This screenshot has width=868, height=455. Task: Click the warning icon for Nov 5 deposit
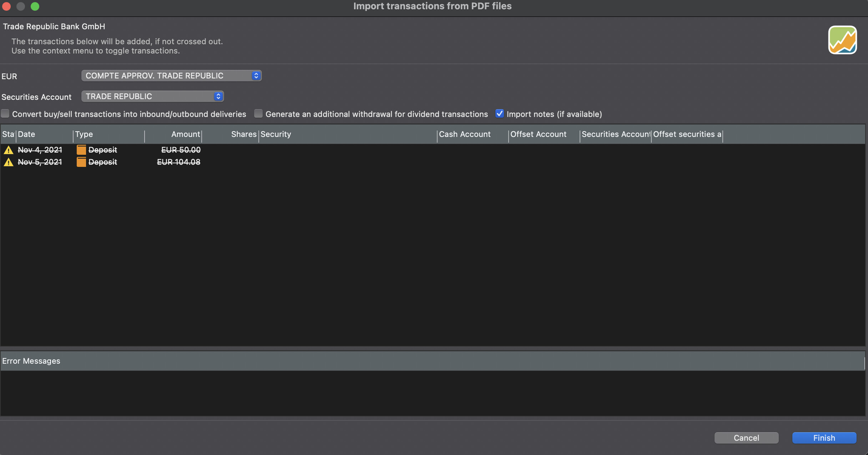point(8,162)
